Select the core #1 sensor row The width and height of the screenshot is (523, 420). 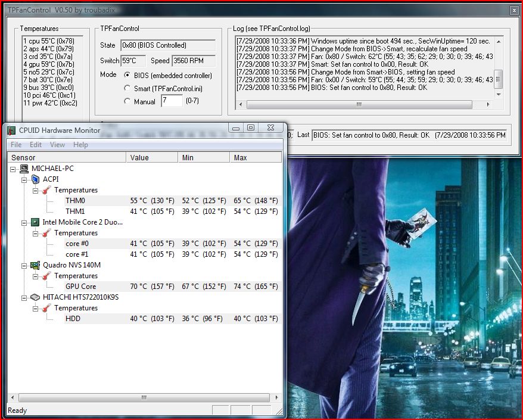tap(172, 254)
